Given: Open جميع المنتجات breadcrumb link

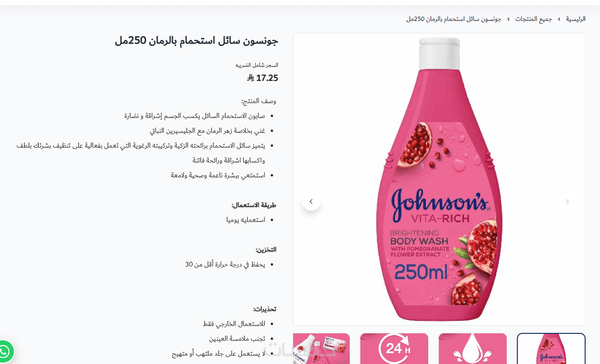Looking at the screenshot, I should (534, 19).
